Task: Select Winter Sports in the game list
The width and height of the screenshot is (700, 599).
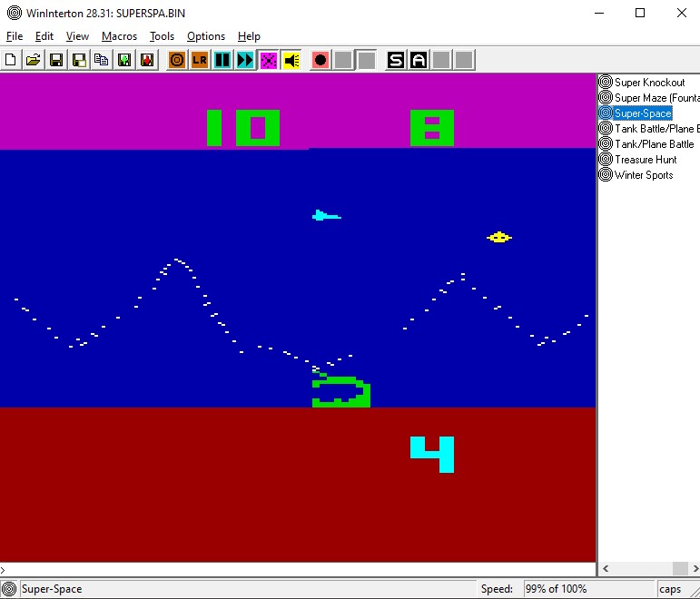Action: [644, 175]
